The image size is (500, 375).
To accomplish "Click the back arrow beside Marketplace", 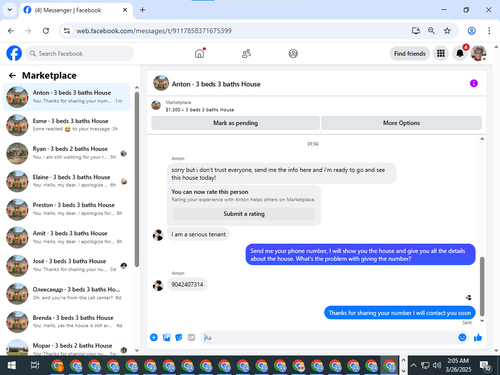I will (12, 76).
